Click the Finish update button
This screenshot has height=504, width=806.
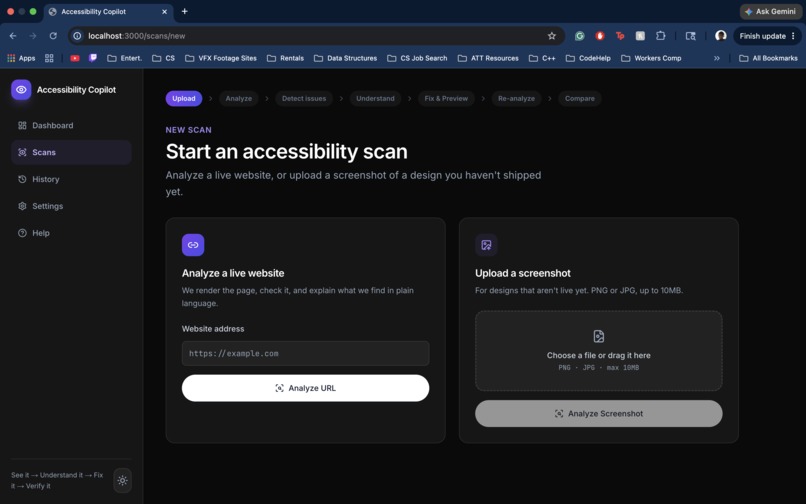[x=762, y=35]
